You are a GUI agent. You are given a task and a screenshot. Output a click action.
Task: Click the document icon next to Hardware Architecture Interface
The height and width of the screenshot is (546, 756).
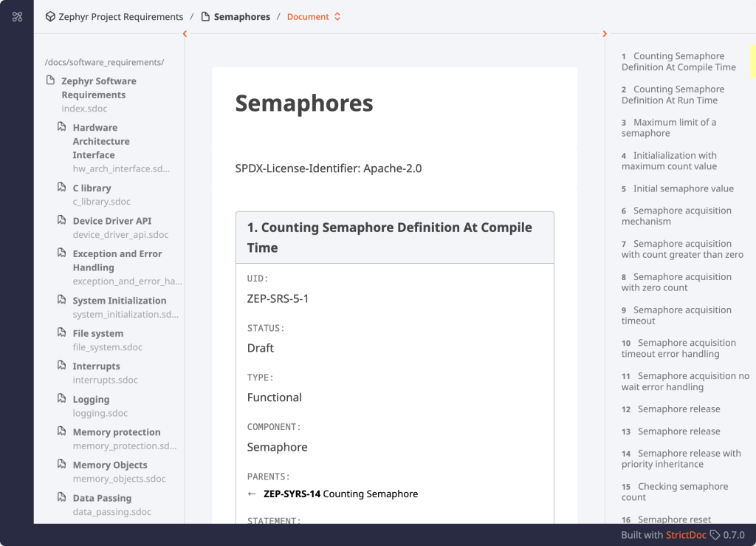62,127
